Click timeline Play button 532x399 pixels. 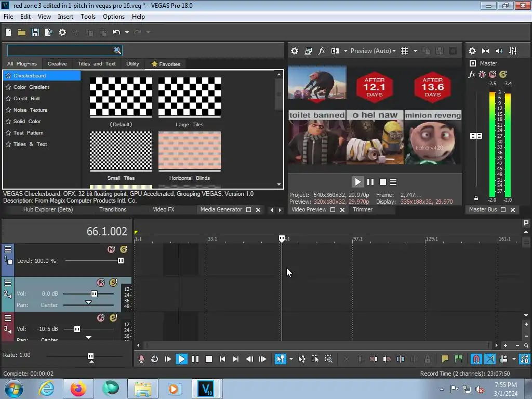pos(181,359)
